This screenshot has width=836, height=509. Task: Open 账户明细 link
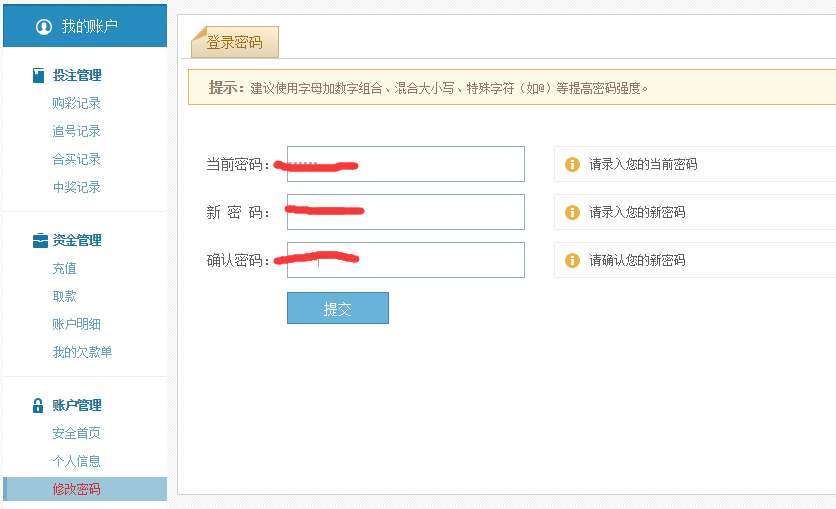tap(76, 324)
